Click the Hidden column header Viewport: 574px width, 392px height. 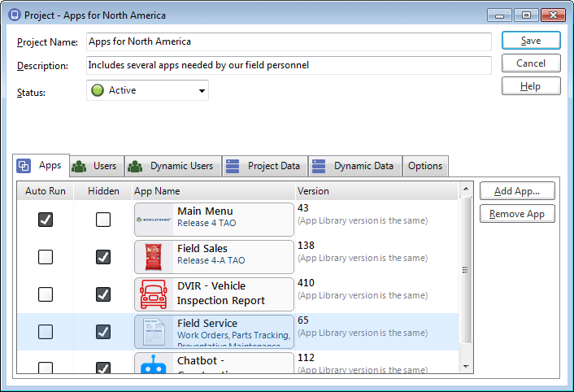(x=103, y=191)
